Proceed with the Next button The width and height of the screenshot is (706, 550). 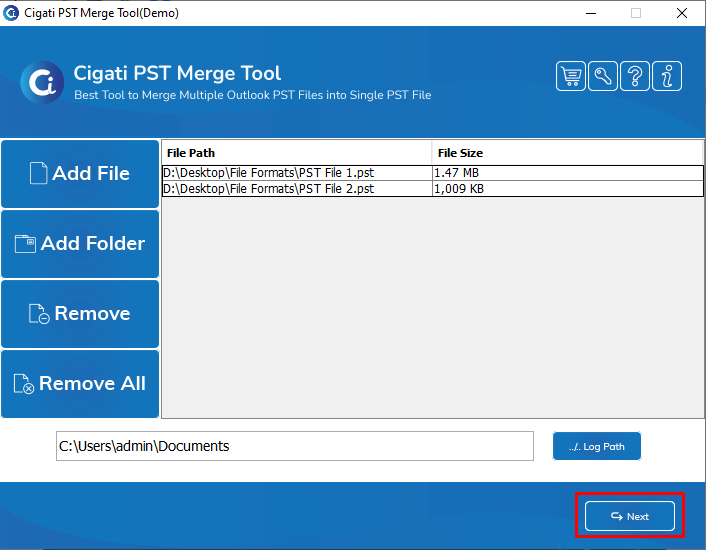coord(629,516)
